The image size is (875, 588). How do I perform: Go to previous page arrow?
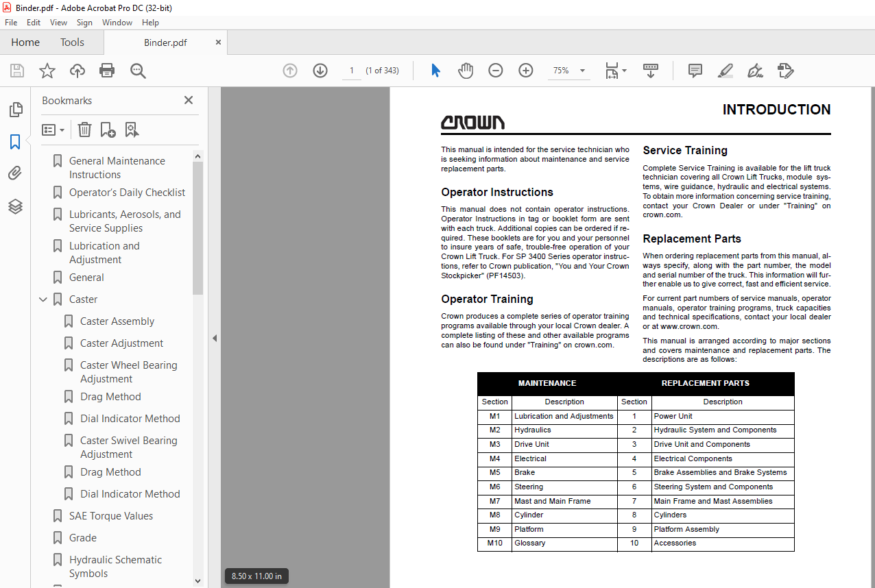coord(290,71)
